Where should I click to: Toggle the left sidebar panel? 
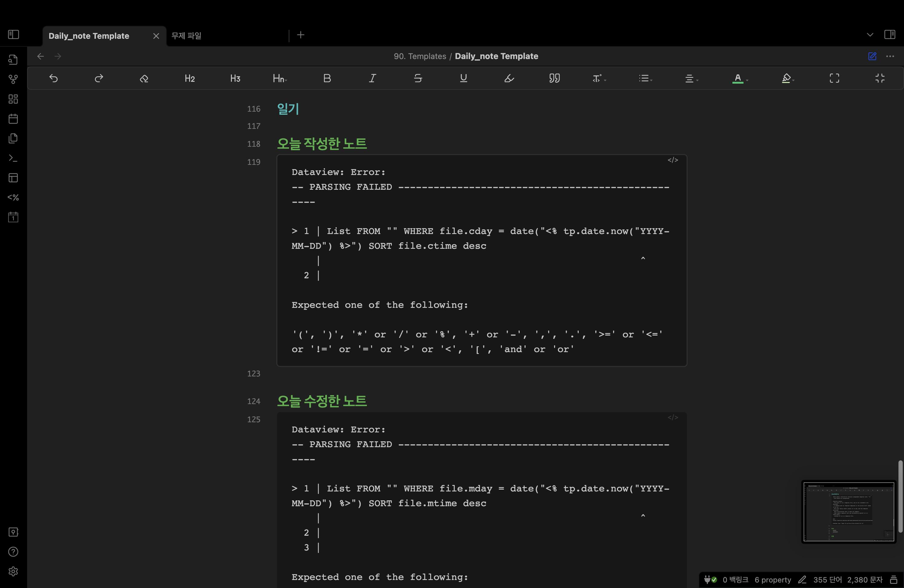point(13,34)
